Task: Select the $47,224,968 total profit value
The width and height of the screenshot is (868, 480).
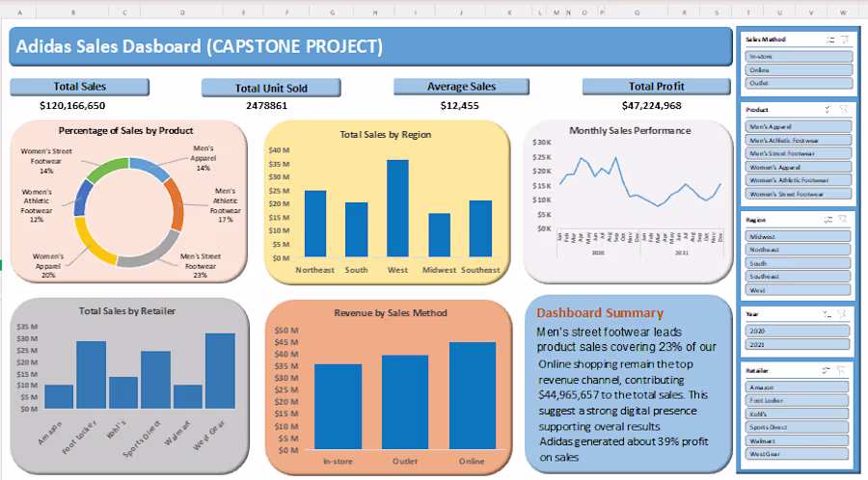Action: tap(652, 106)
